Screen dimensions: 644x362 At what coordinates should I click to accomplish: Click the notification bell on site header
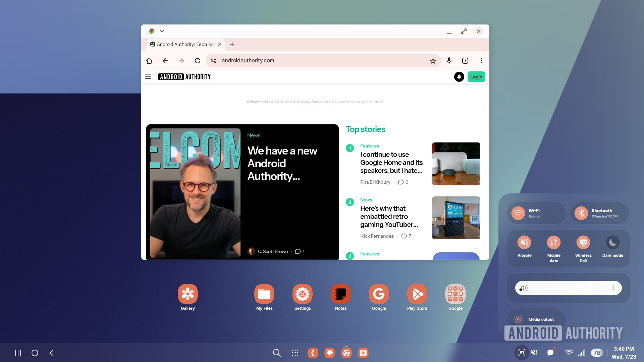(x=459, y=77)
